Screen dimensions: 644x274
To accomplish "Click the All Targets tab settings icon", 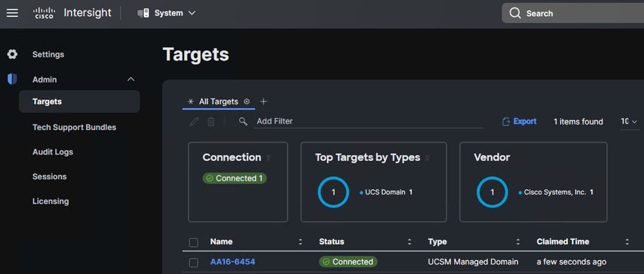I will tap(246, 101).
